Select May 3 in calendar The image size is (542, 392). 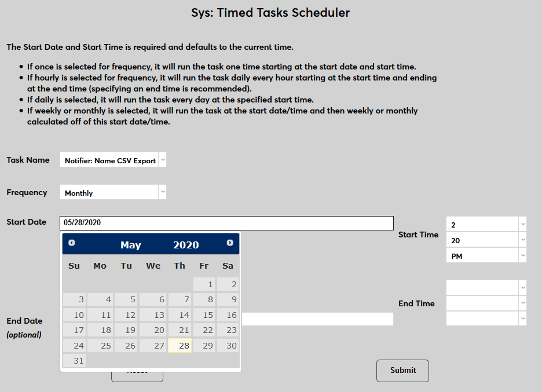click(x=74, y=299)
